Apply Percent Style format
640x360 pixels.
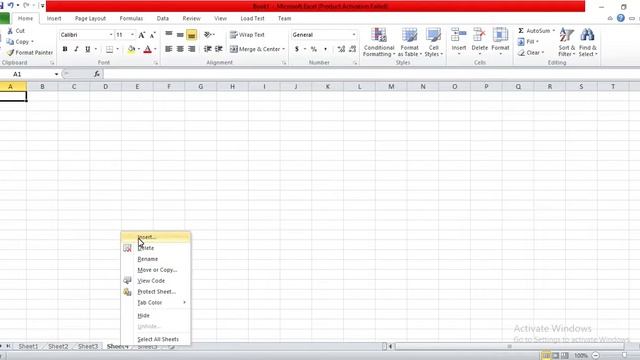click(313, 49)
